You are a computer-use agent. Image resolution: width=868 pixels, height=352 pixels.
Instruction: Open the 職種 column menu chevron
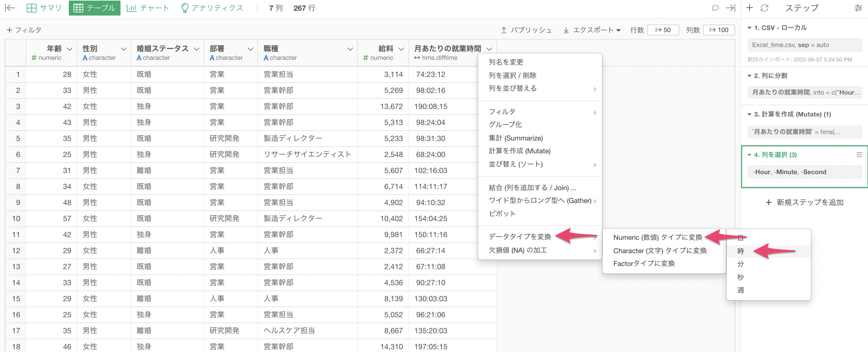pos(350,49)
